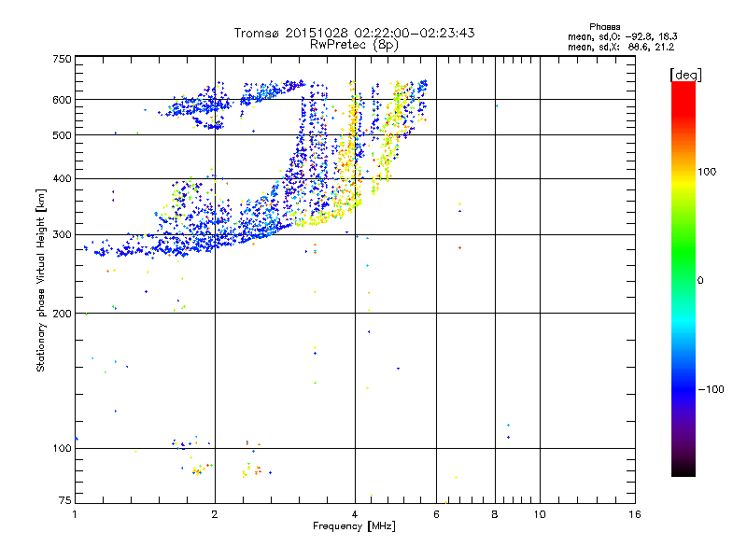Viewport: 747px width, 560px height.
Task: Click the height axis tick '75'
Action: coord(65,500)
